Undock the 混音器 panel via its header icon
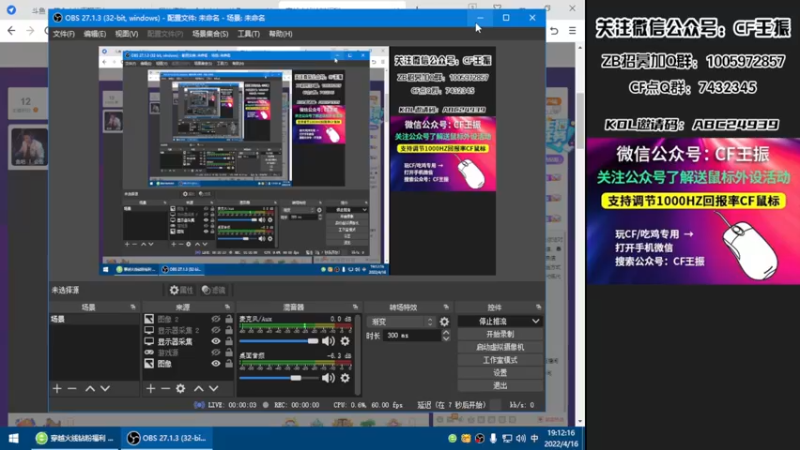Image resolution: width=800 pixels, height=450 pixels. click(x=356, y=307)
